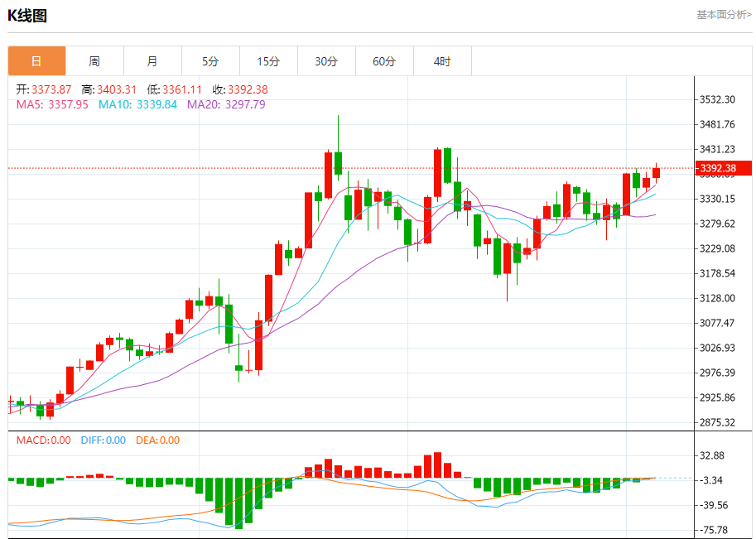Click the 3077.47 price axis label
756x539 pixels.
(x=717, y=323)
